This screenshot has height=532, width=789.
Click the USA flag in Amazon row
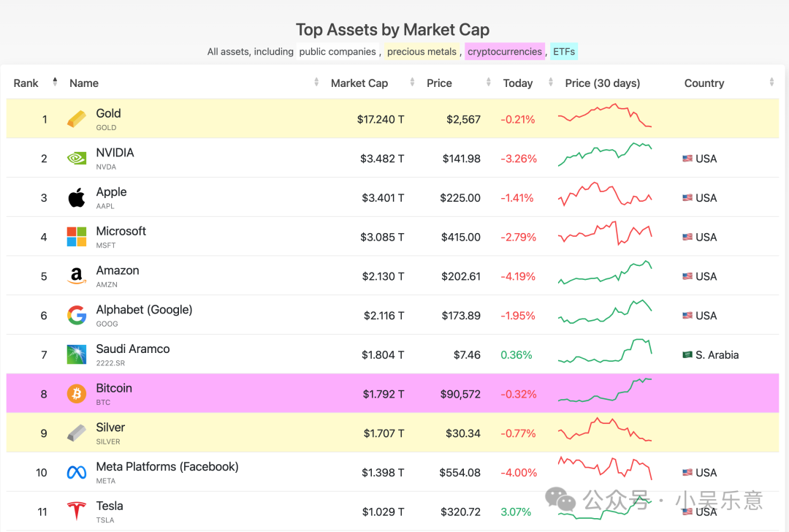[687, 276]
